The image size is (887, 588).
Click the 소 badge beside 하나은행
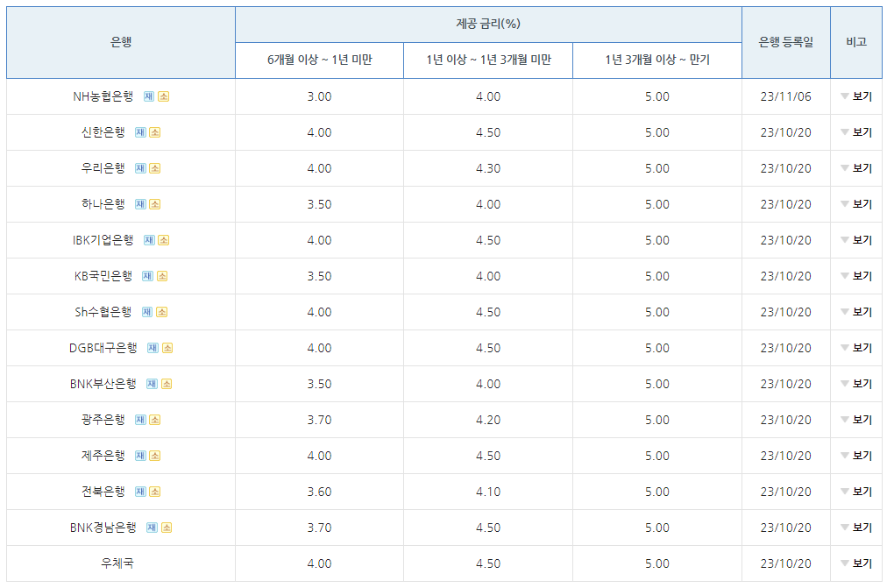coord(155,203)
